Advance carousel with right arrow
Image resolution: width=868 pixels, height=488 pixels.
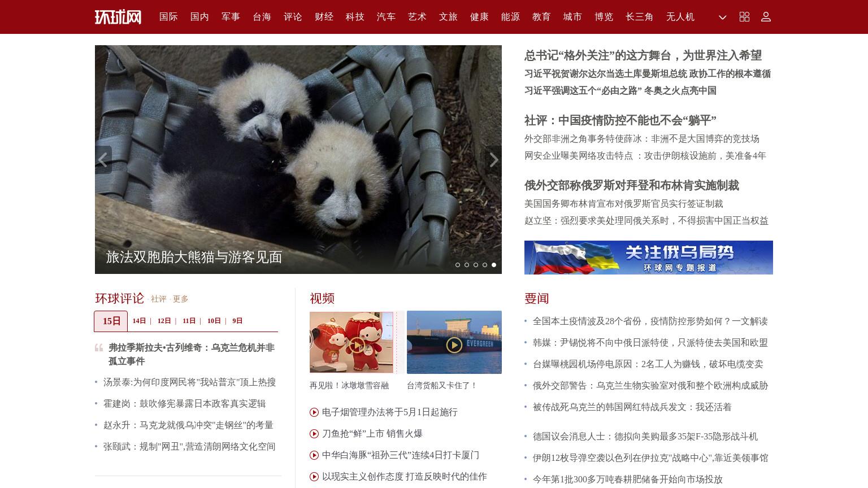(493, 160)
